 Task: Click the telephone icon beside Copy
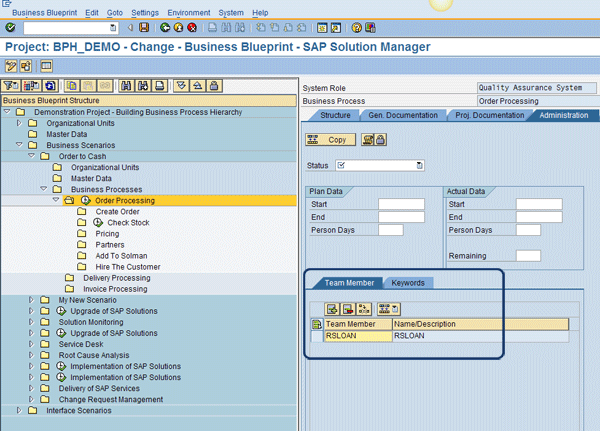tap(368, 140)
